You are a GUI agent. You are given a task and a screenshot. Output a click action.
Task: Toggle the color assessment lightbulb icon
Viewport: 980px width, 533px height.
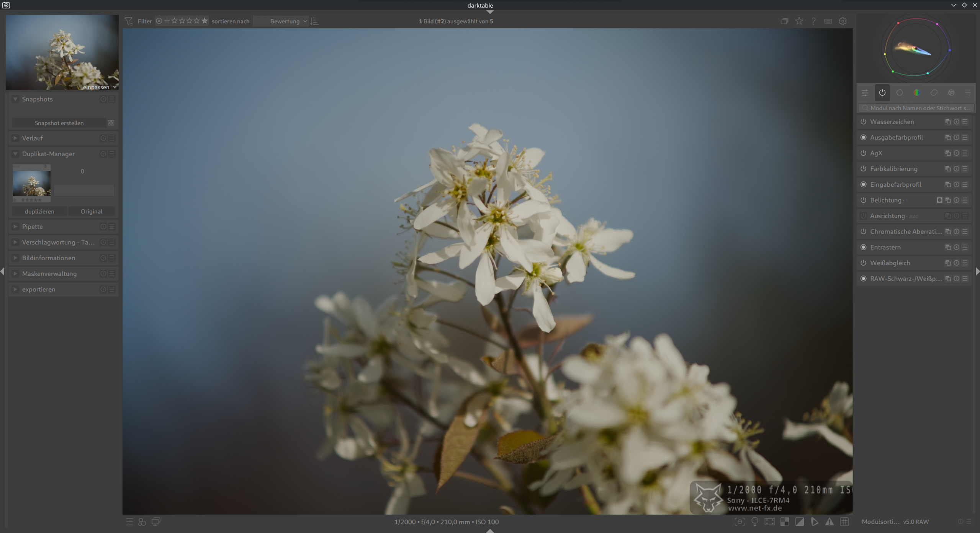(755, 522)
